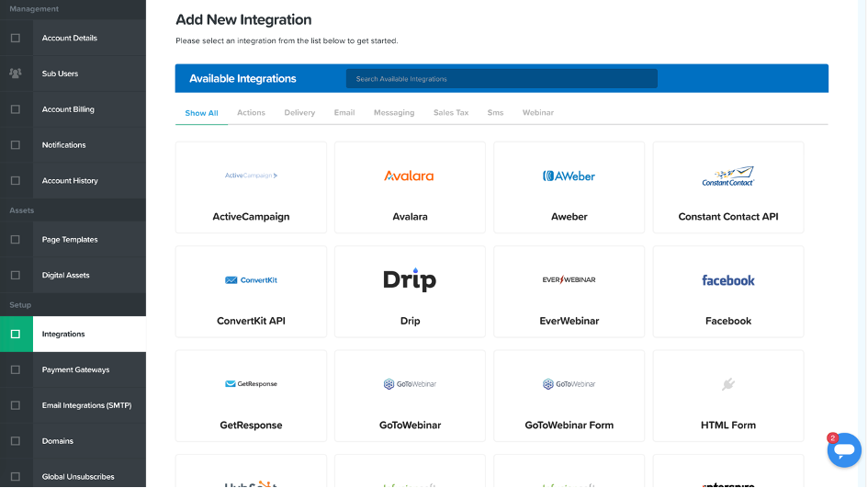Open the chat support bubble
This screenshot has height=488, width=868.
click(844, 450)
